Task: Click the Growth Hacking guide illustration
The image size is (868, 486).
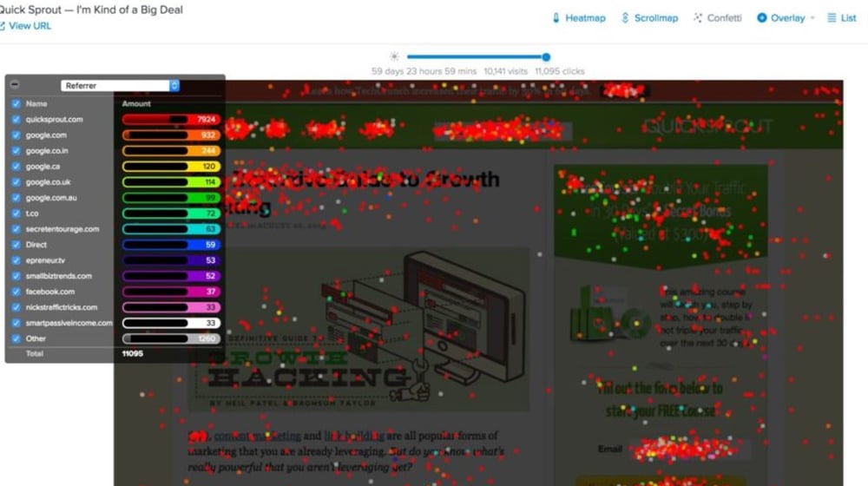Action: pos(358,330)
